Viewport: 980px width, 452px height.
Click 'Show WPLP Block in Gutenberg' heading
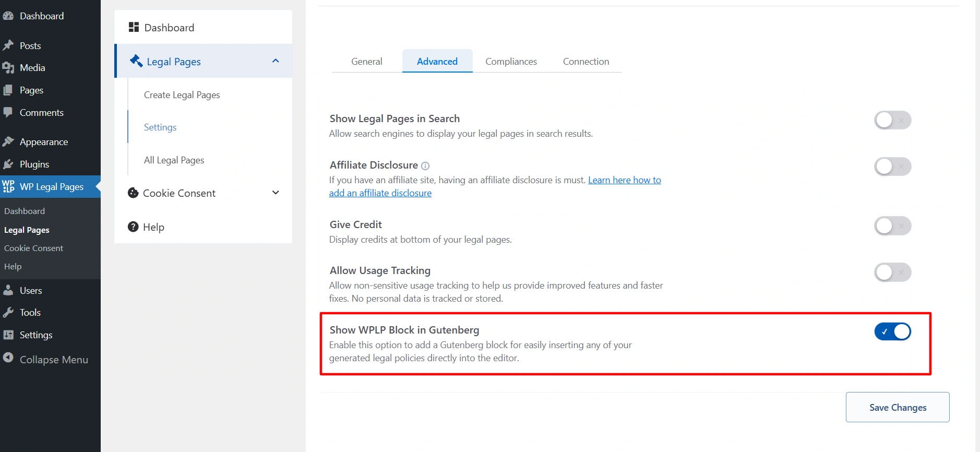click(x=404, y=330)
